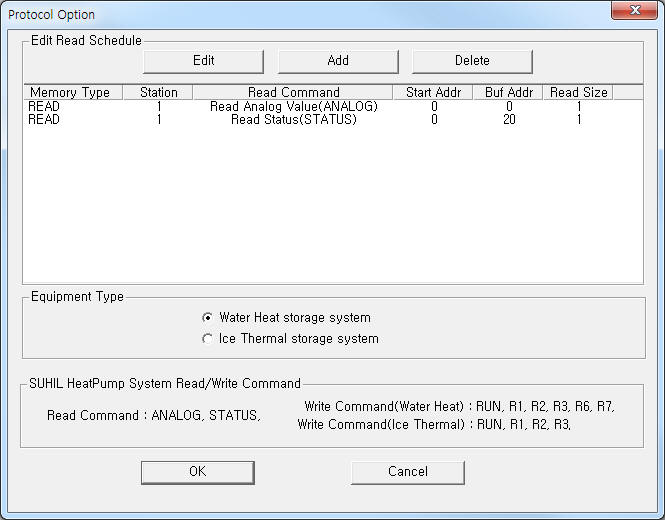Click the Buf Addr column header
Screen dimensions: 665x520
[x=508, y=93]
